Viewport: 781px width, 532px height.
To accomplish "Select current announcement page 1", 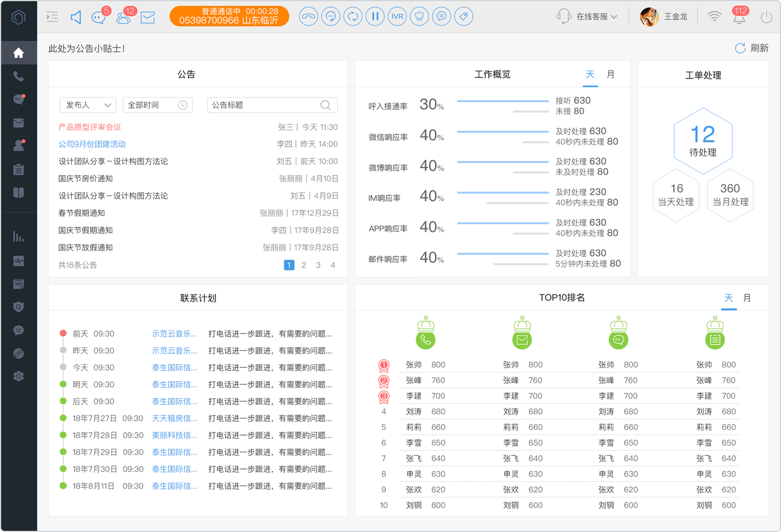I will tap(289, 265).
